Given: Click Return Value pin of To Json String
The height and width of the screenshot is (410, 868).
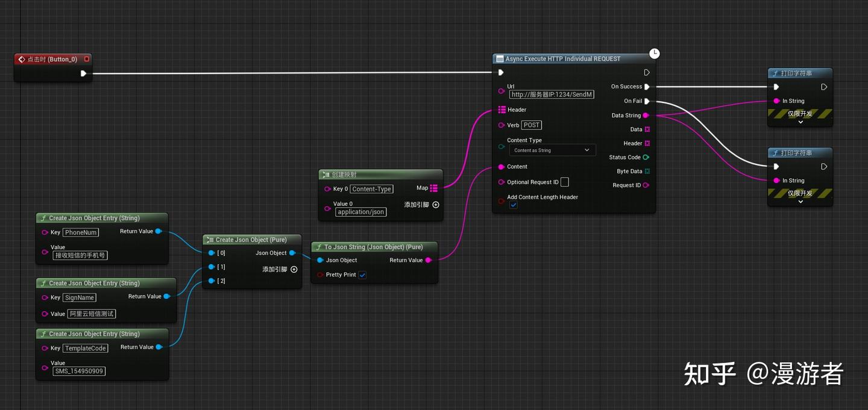Looking at the screenshot, I should click(429, 260).
